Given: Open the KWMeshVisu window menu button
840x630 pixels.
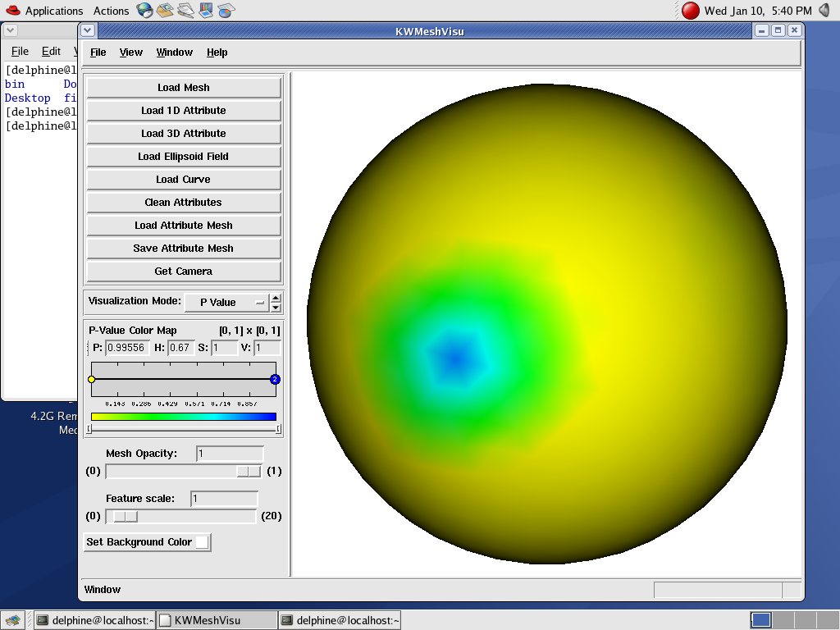Looking at the screenshot, I should [88, 30].
